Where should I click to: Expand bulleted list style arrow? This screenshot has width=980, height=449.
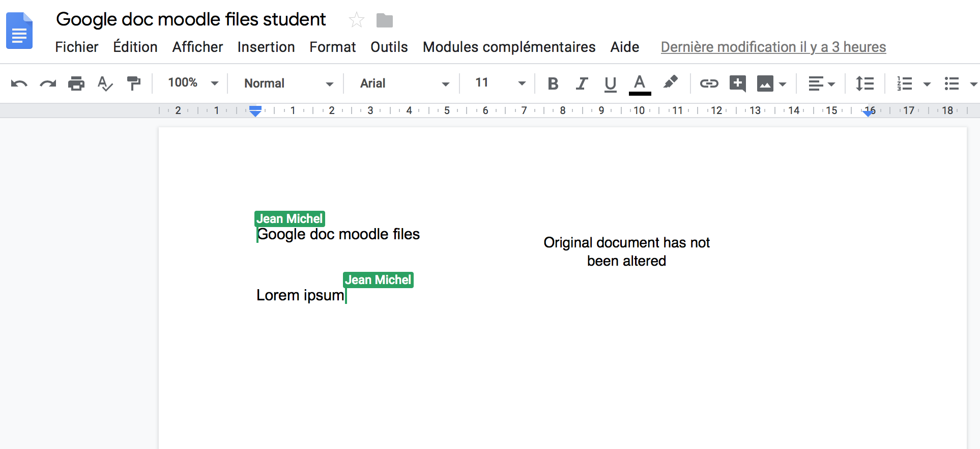(973, 84)
